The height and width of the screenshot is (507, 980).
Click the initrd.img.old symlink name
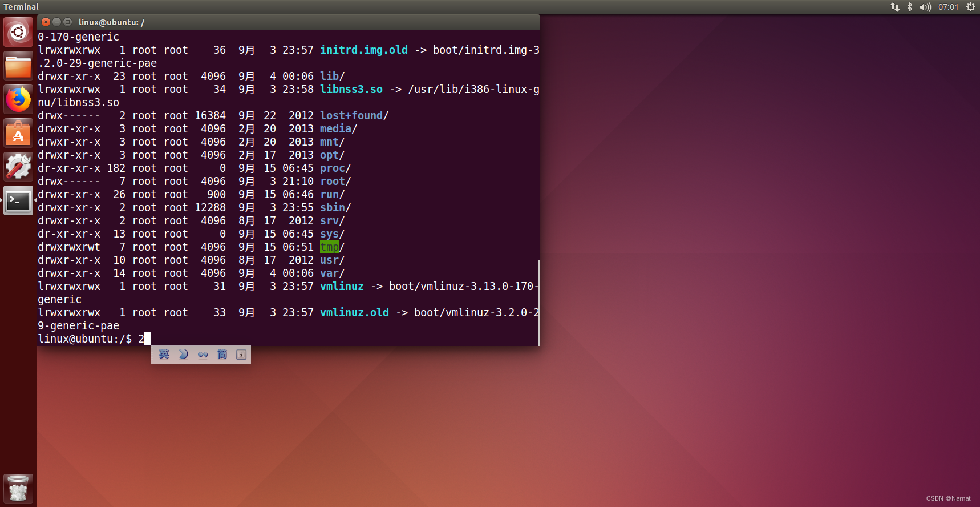click(x=364, y=50)
